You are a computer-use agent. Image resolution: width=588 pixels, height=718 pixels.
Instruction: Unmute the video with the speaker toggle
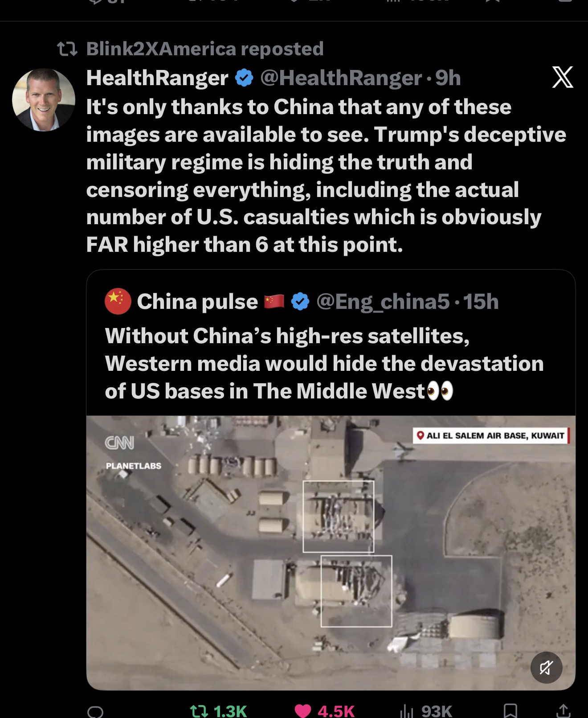[x=547, y=668]
